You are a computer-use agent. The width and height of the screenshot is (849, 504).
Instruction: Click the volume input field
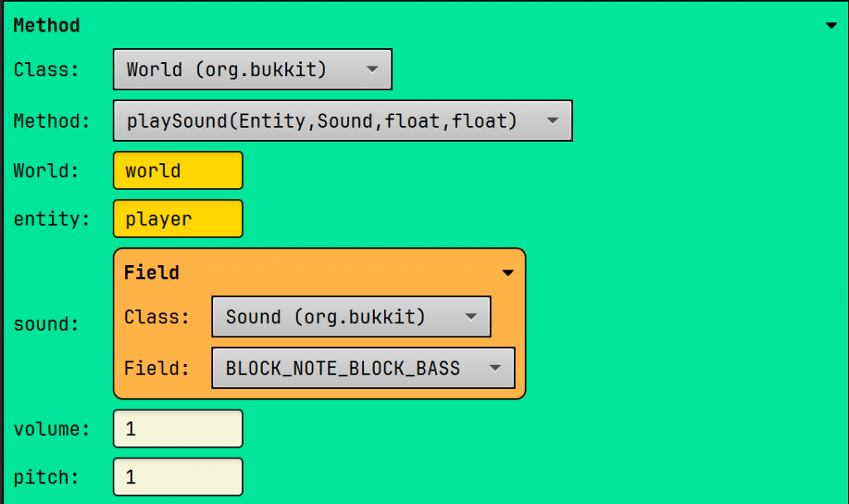177,429
